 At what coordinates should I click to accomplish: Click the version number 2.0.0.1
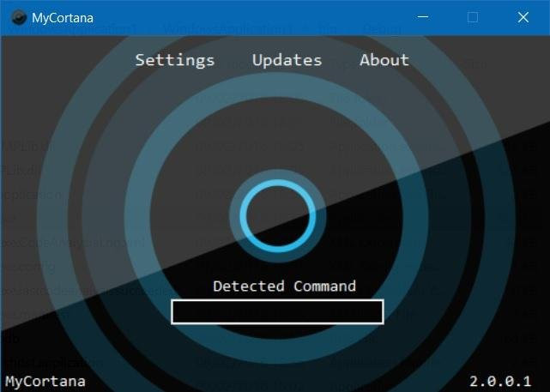[500, 381]
